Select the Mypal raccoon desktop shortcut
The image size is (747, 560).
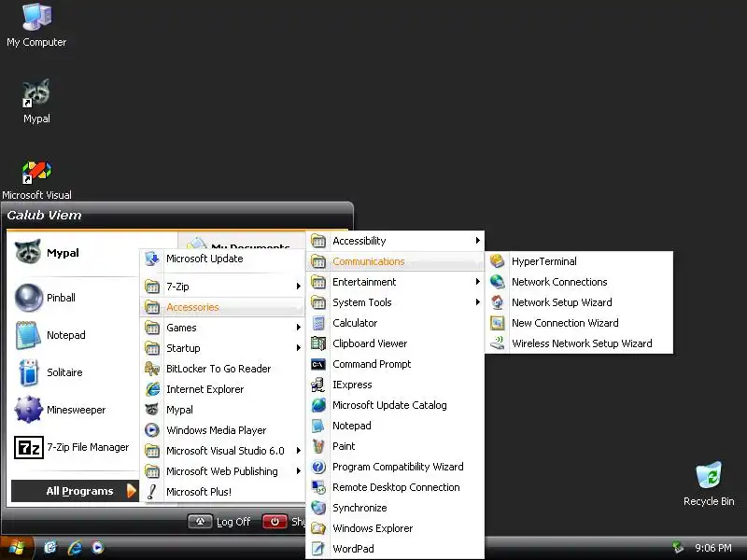36,101
